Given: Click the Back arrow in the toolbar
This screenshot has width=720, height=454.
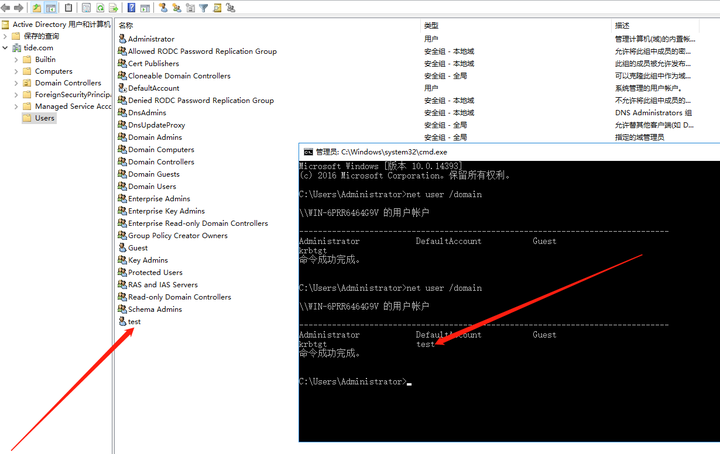Looking at the screenshot, I should coord(6,8).
